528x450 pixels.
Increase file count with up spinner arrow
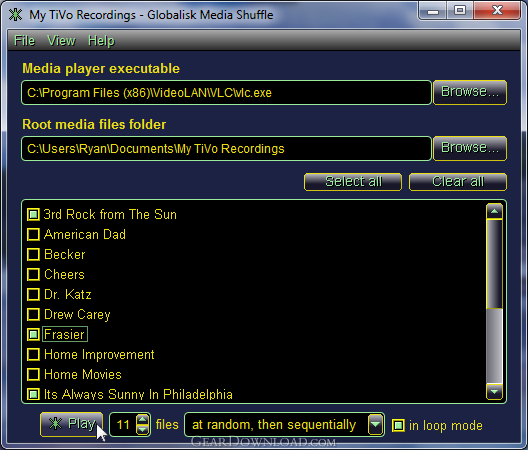pyautogui.click(x=143, y=420)
